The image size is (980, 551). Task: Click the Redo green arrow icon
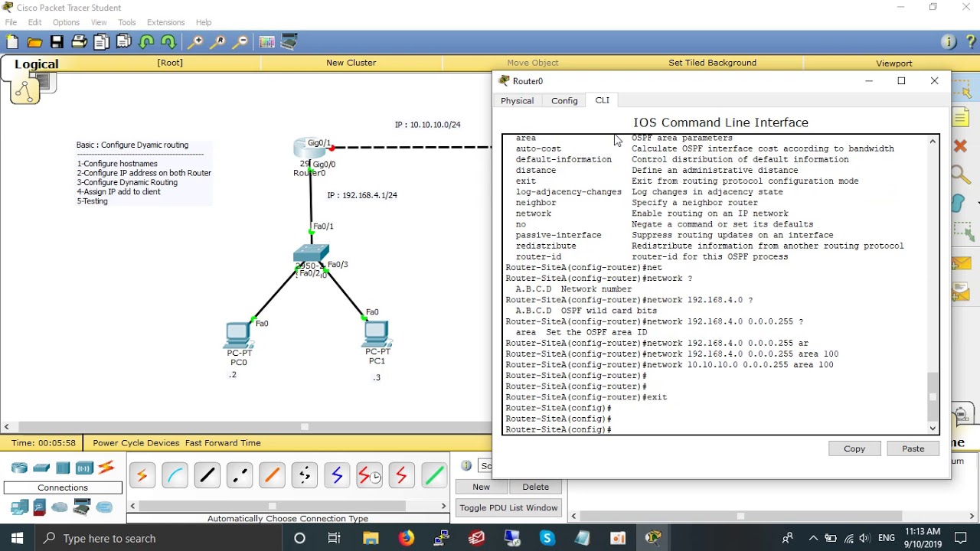[168, 42]
